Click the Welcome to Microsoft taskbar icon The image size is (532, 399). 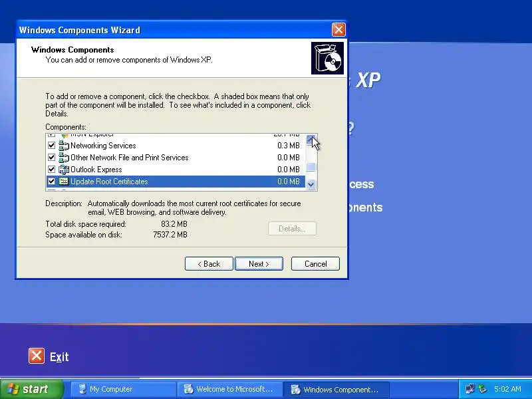pyautogui.click(x=189, y=389)
